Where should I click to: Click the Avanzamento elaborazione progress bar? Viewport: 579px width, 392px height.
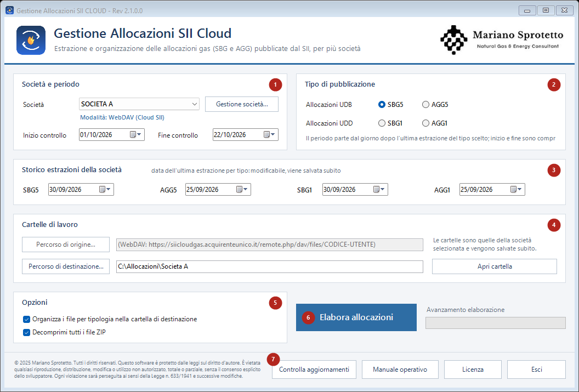coord(496,323)
